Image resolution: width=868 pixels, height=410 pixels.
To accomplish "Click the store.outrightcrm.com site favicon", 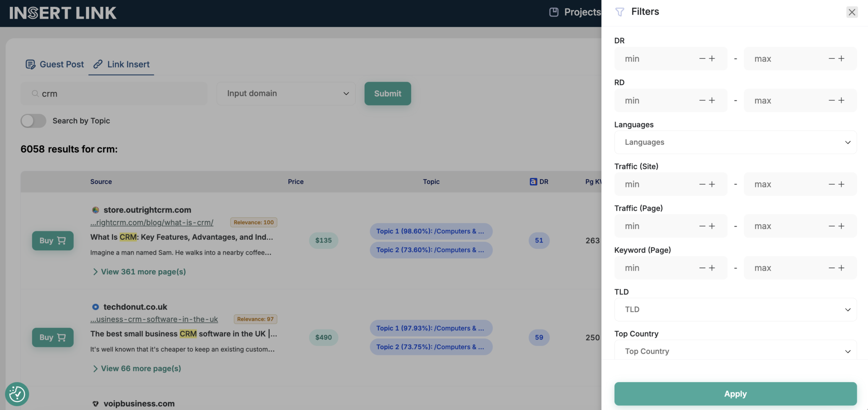I will coord(95,210).
